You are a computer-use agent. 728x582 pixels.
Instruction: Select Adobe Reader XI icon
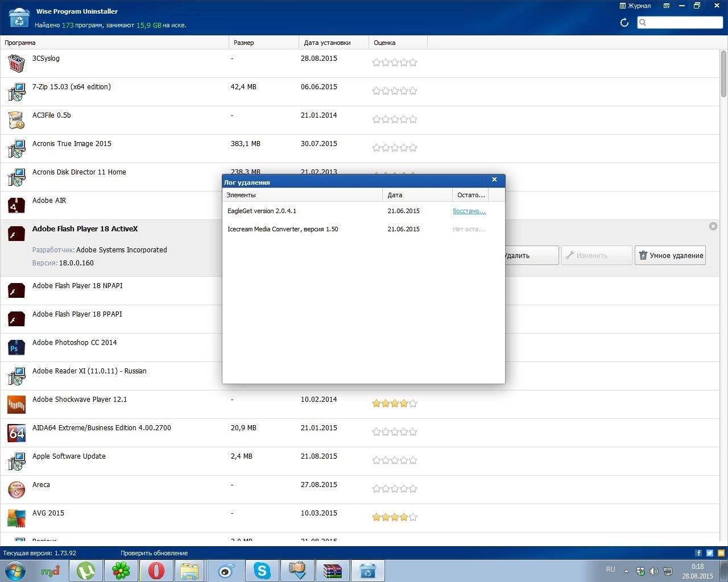pos(16,376)
